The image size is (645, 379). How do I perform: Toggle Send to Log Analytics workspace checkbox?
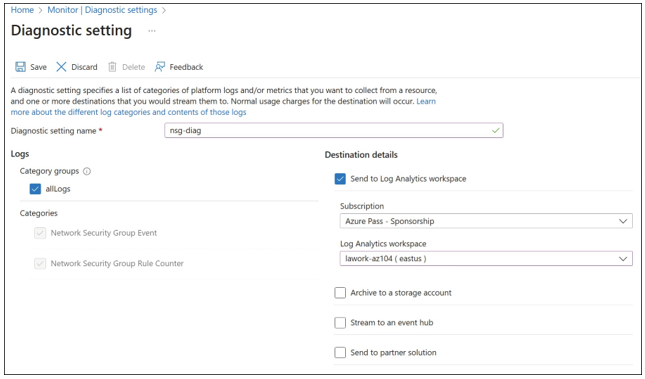click(x=340, y=179)
